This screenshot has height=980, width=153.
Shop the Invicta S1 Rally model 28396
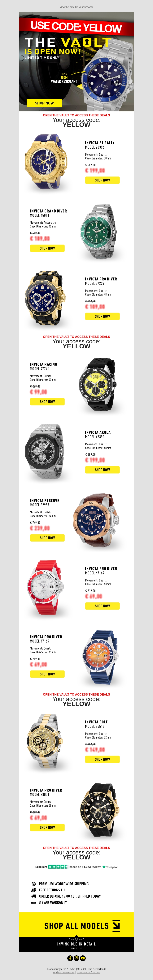[102, 180]
